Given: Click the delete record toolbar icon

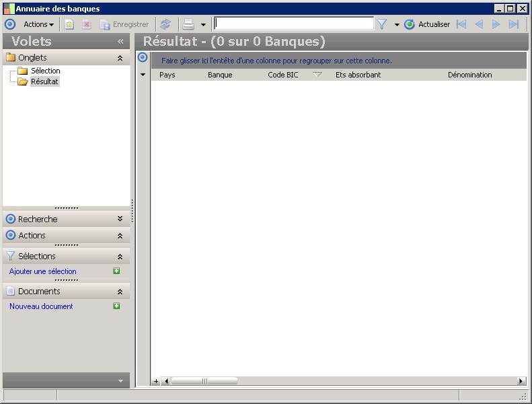Looking at the screenshot, I should tap(87, 24).
